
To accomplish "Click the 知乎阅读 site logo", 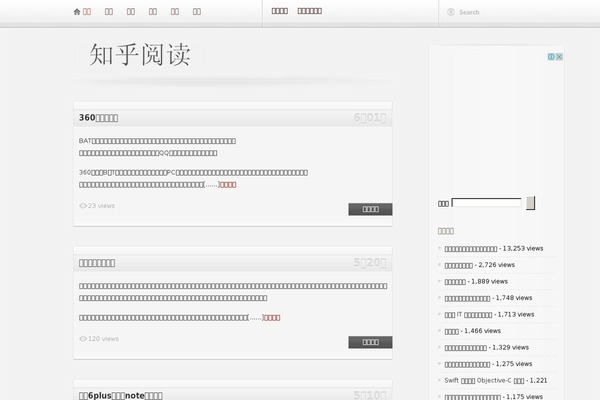I will [x=140, y=54].
